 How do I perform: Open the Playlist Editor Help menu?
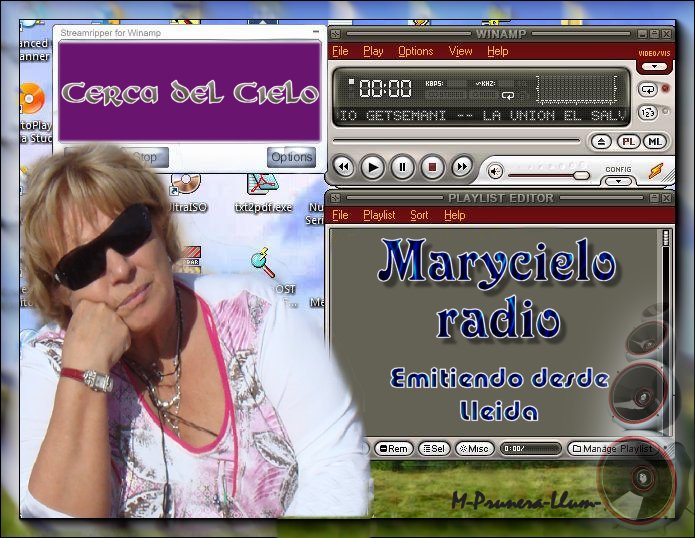454,215
